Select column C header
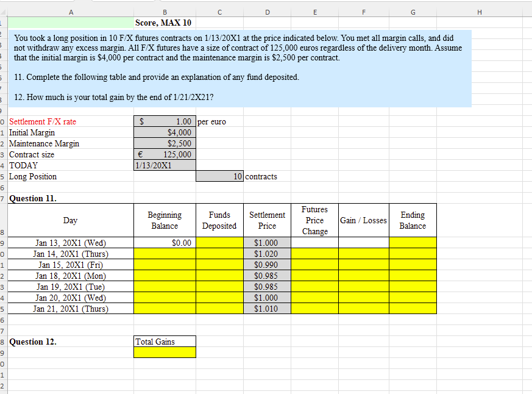The height and width of the screenshot is (394, 532). [x=219, y=12]
